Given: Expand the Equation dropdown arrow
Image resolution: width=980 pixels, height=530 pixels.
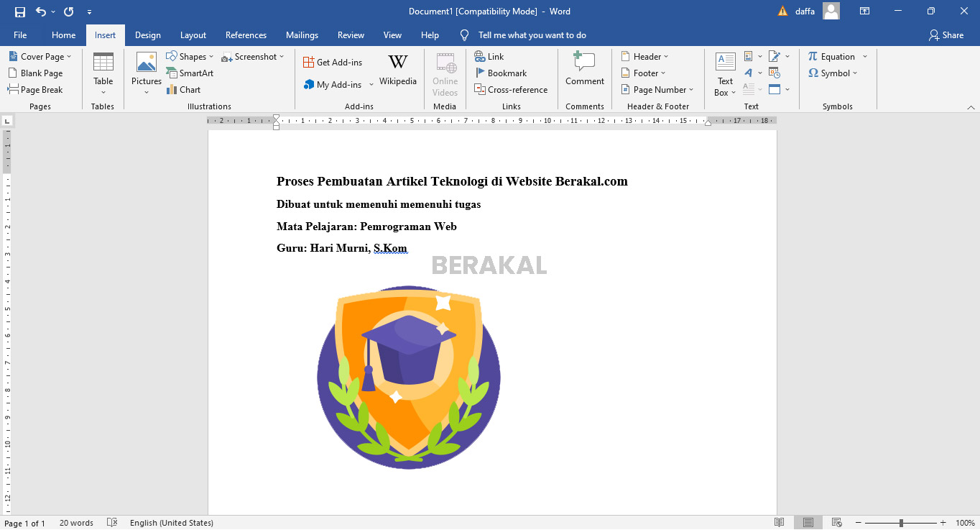Looking at the screenshot, I should click(x=864, y=57).
